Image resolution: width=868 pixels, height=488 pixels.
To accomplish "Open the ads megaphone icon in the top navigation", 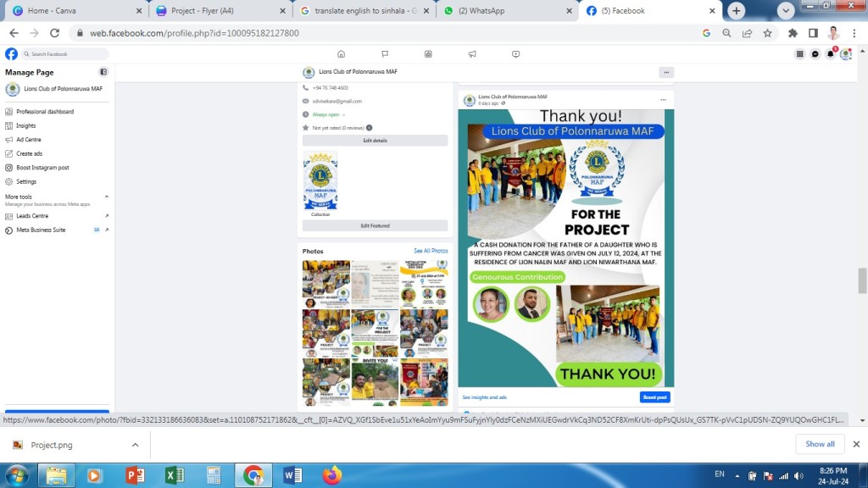I will click(x=471, y=53).
